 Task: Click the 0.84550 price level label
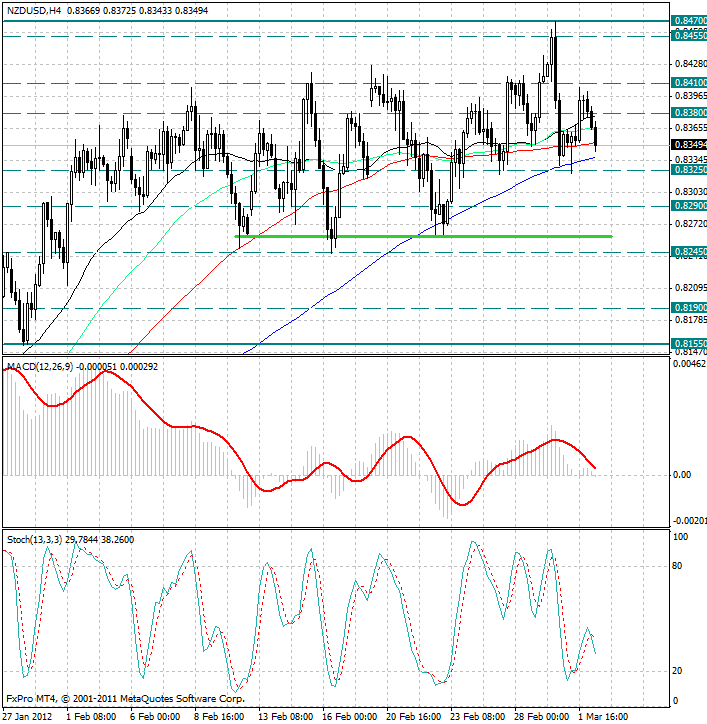pyautogui.click(x=689, y=35)
